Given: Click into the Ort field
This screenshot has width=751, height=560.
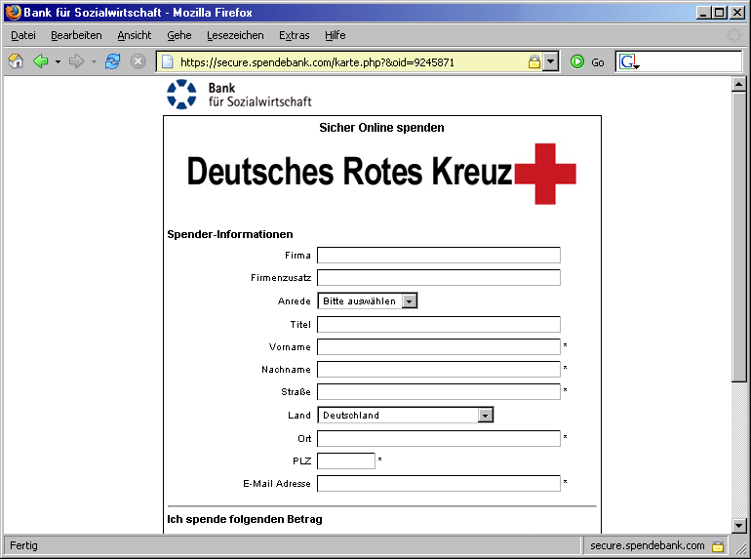Looking at the screenshot, I should pos(438,438).
